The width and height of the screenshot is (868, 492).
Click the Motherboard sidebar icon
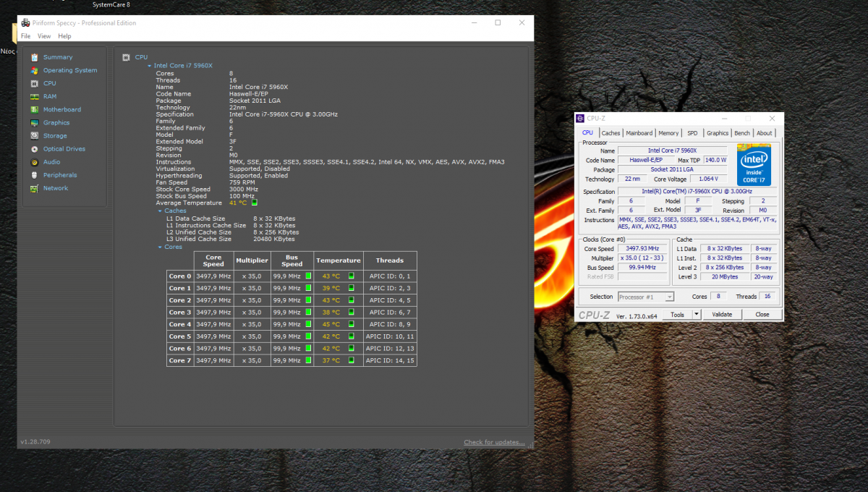point(34,109)
